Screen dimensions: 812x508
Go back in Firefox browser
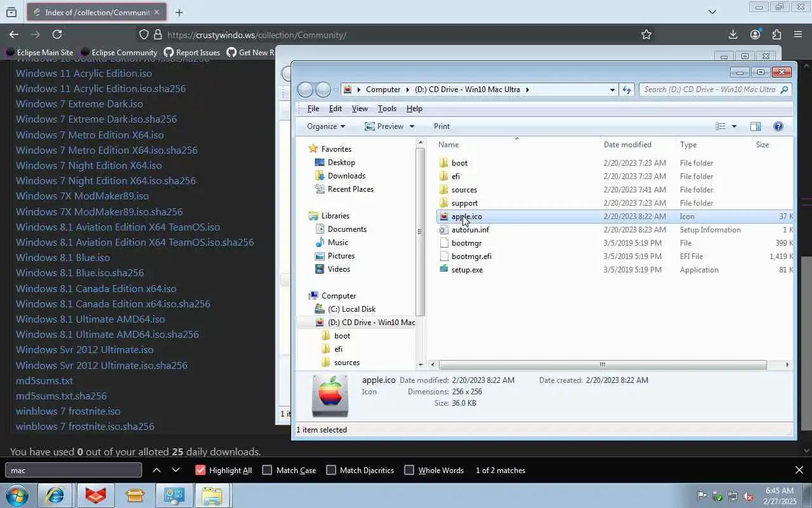[14, 34]
